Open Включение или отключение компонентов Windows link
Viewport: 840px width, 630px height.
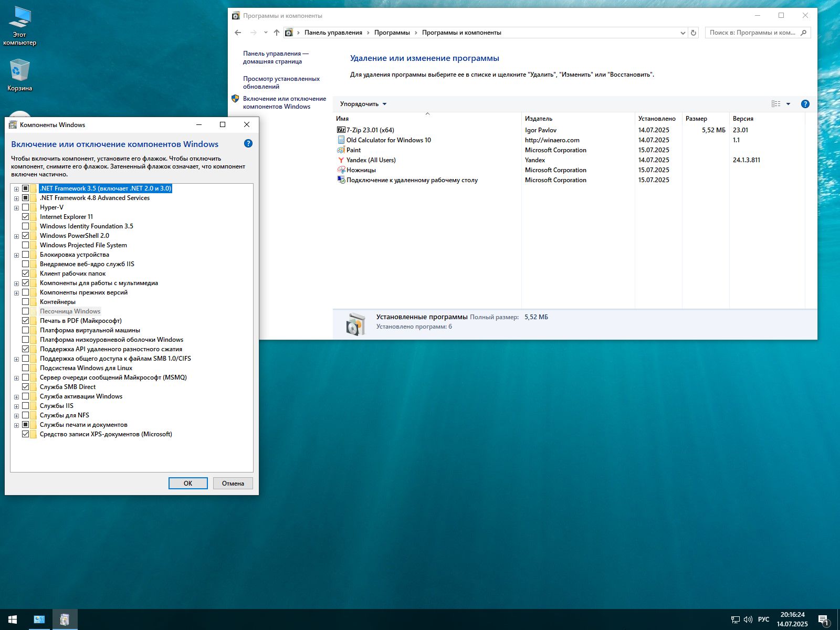click(x=285, y=102)
